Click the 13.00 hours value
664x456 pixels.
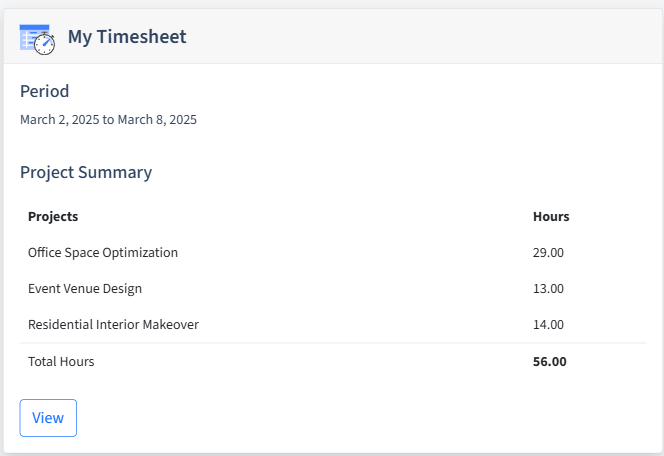(x=548, y=289)
